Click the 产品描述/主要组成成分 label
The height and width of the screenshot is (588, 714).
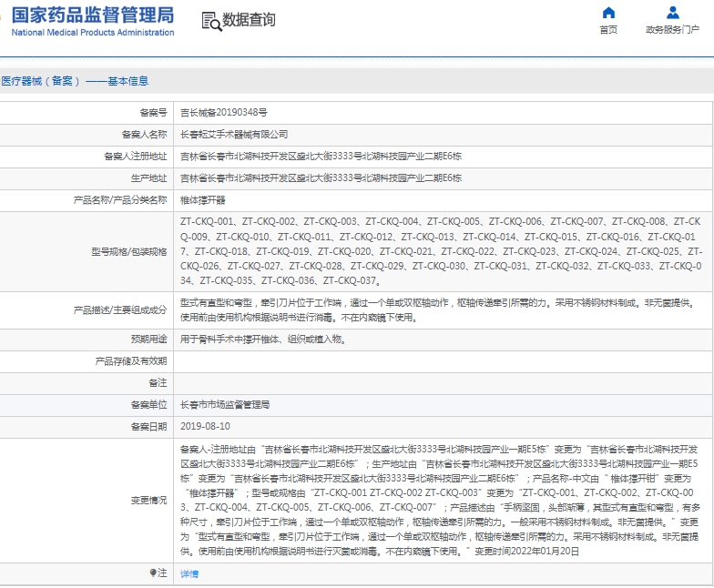(120, 309)
